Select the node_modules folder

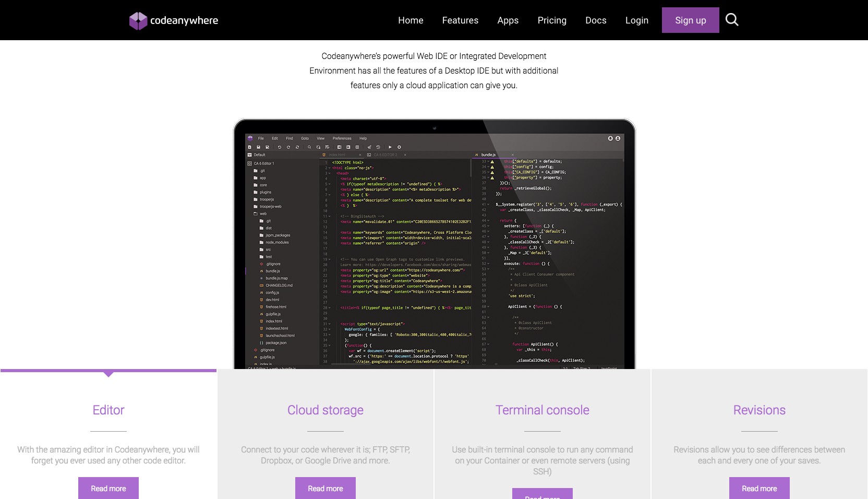tap(277, 242)
